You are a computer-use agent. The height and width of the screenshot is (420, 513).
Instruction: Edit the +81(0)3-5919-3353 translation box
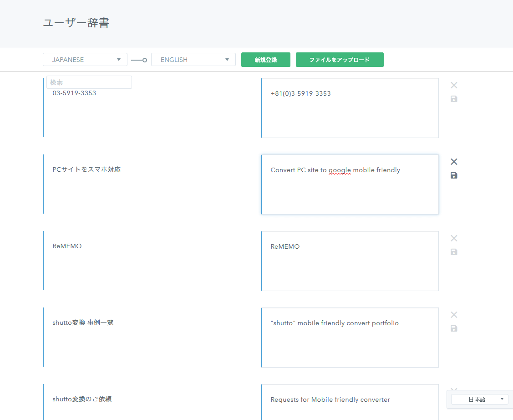pos(350,108)
